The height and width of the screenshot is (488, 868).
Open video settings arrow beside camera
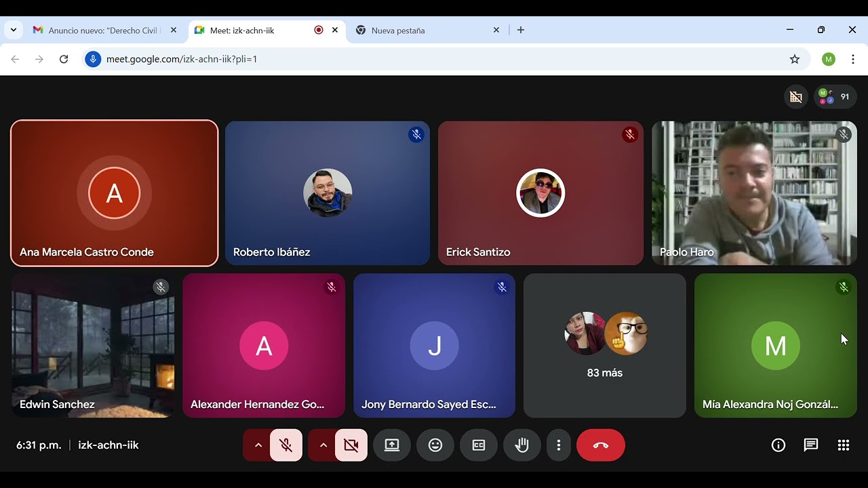click(323, 445)
